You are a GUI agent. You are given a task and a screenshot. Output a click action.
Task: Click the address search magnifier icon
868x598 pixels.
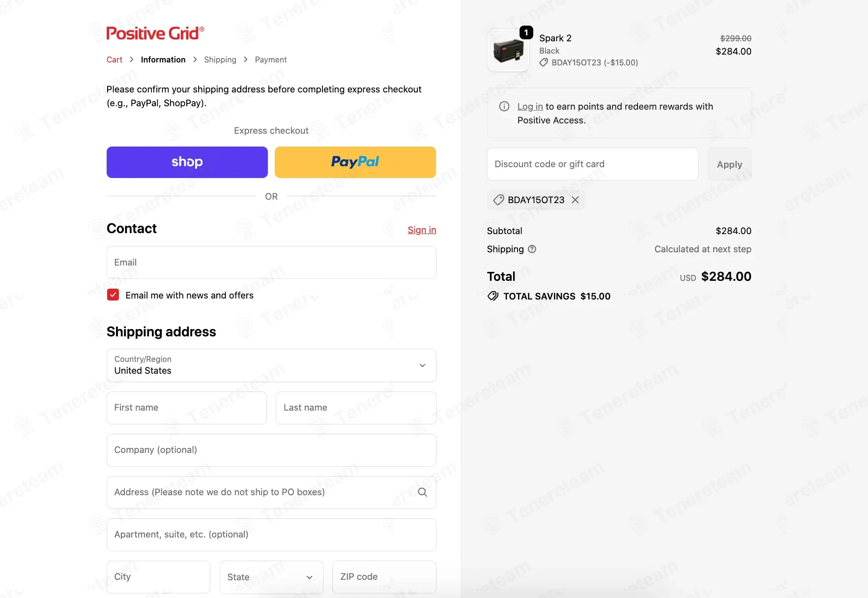[422, 492]
